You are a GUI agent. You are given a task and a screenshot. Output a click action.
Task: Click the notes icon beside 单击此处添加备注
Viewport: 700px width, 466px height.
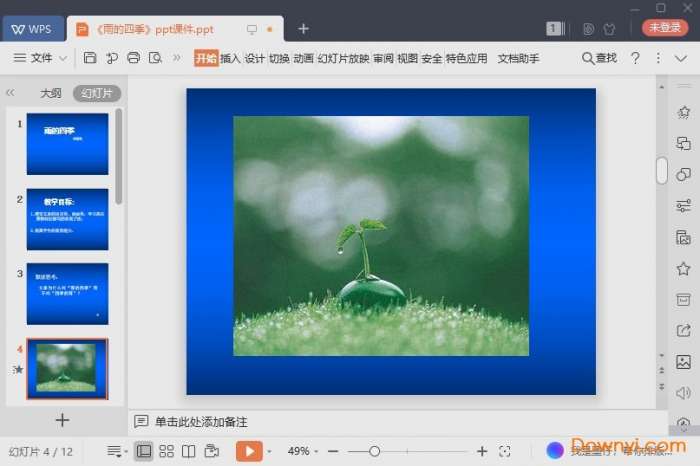tap(141, 421)
